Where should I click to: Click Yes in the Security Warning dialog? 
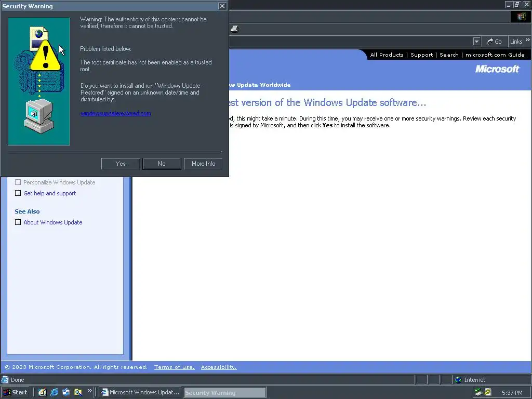[121, 164]
